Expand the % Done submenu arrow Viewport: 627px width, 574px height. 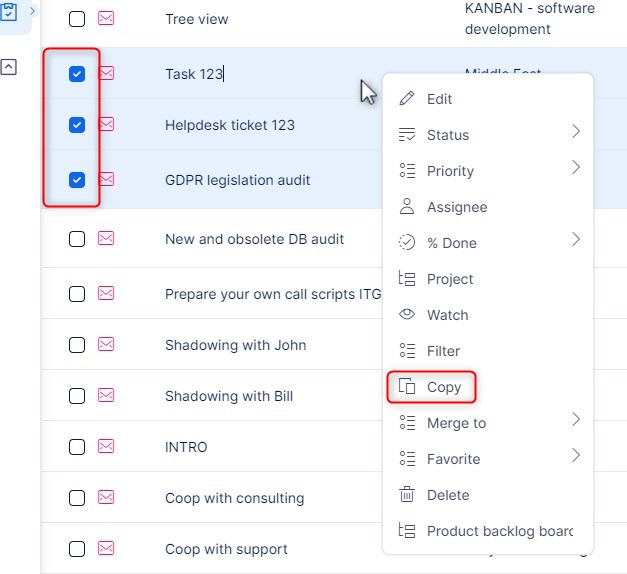[576, 240]
